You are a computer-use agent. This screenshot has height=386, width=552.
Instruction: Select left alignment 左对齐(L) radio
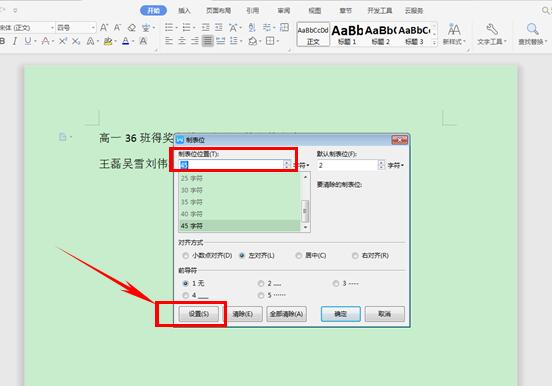pyautogui.click(x=242, y=256)
